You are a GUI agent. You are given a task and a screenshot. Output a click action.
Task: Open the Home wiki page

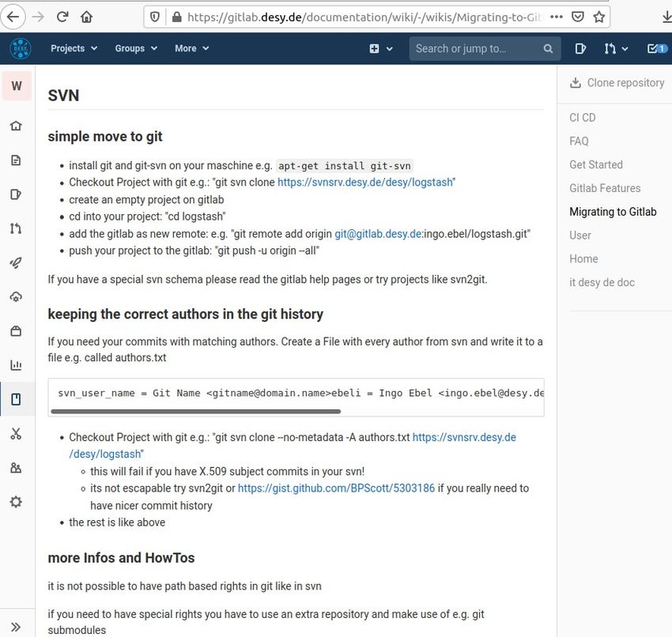[583, 258]
